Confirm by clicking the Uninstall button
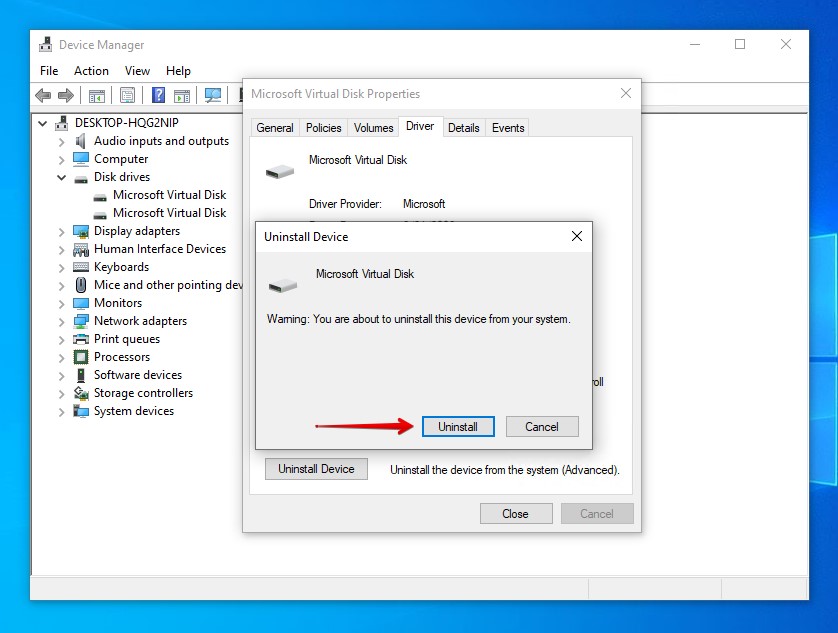838x633 pixels. coord(458,427)
